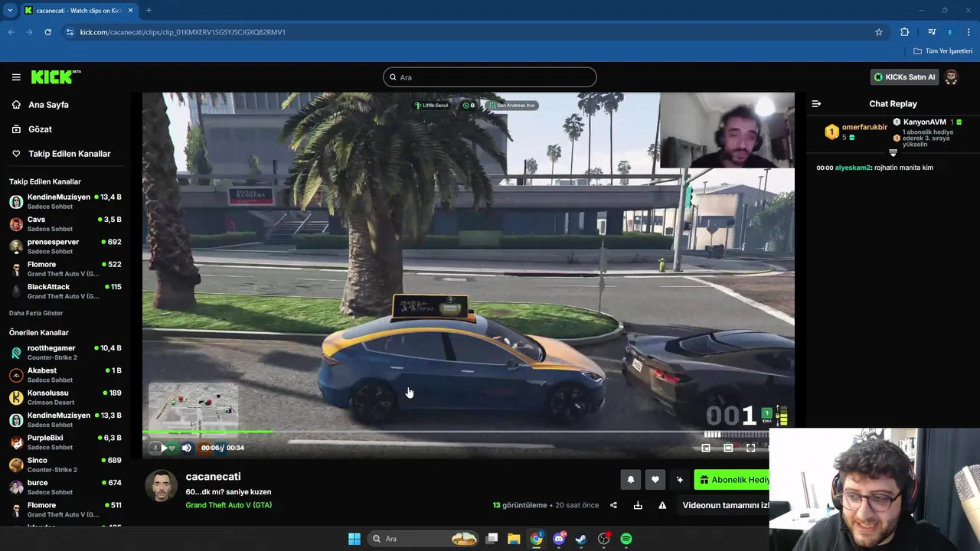Image resolution: width=980 pixels, height=551 pixels.
Task: Open Task View on taskbar
Action: pyautogui.click(x=492, y=539)
